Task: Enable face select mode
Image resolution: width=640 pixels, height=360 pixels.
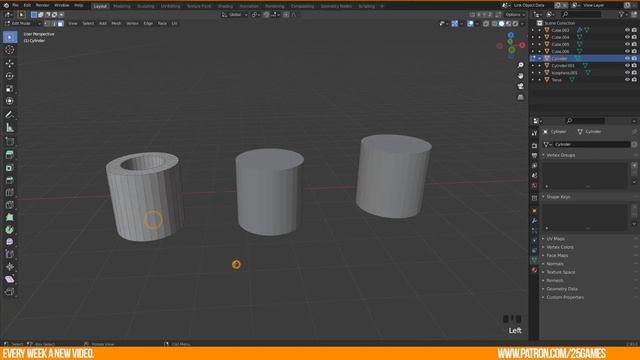Action: tap(60, 24)
